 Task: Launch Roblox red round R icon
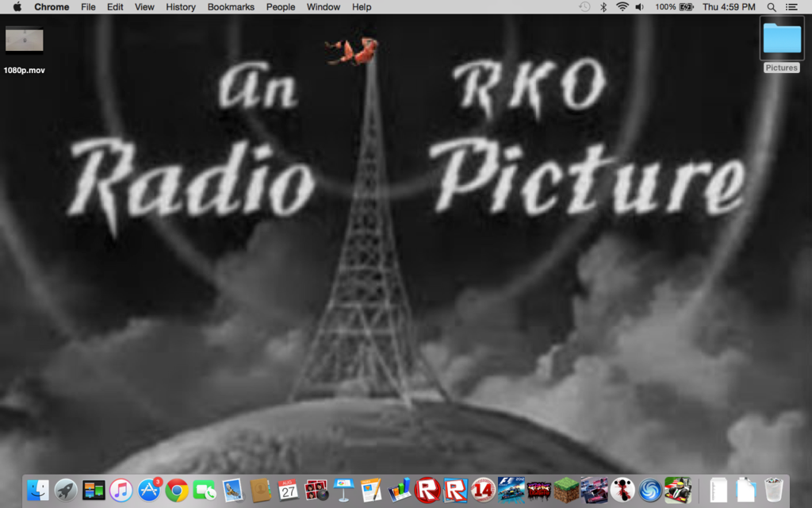pos(427,490)
